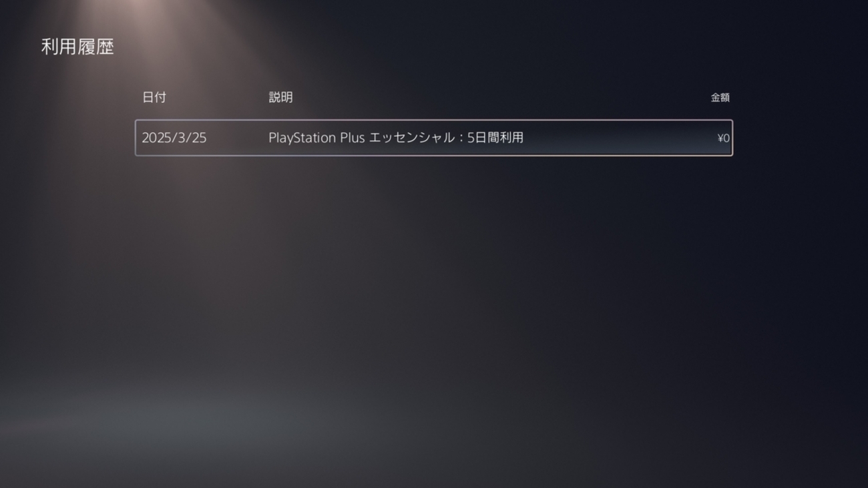Click the transaction date at row start

[174, 138]
